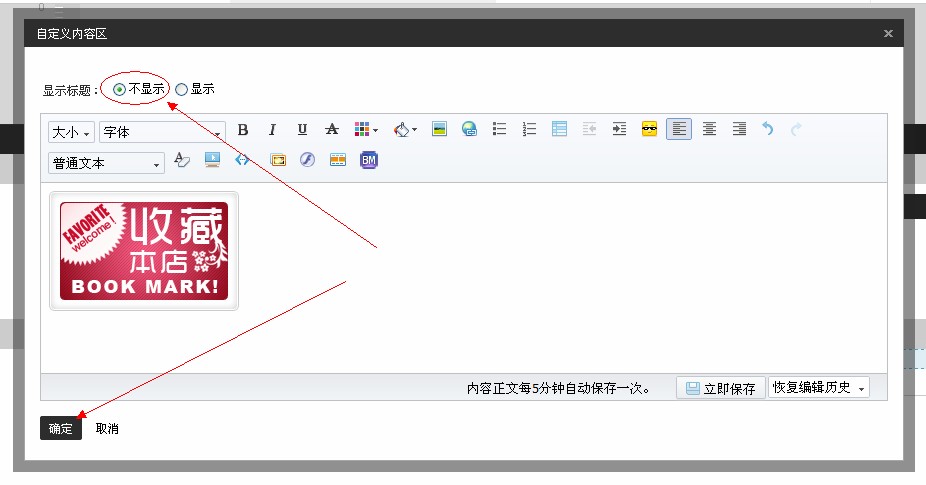
Task: Toggle bold formatting in the editor toolbar
Action: pyautogui.click(x=242, y=130)
